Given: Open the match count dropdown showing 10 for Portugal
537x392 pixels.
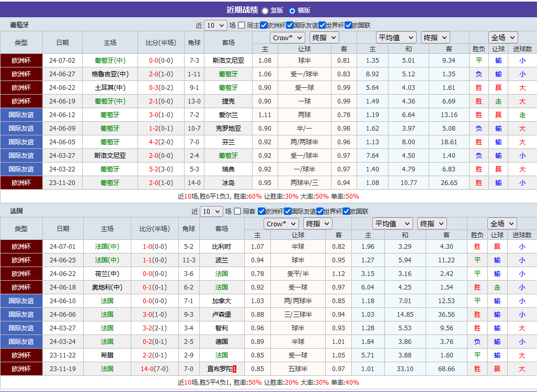Looking at the screenshot, I should (x=214, y=25).
